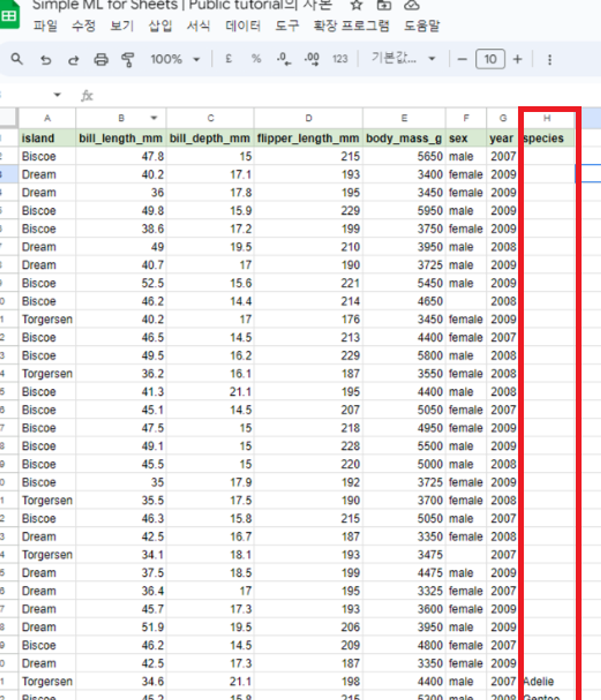Image resolution: width=601 pixels, height=700 pixels.
Task: Open more toolbar options three-dot menu
Action: point(550,59)
